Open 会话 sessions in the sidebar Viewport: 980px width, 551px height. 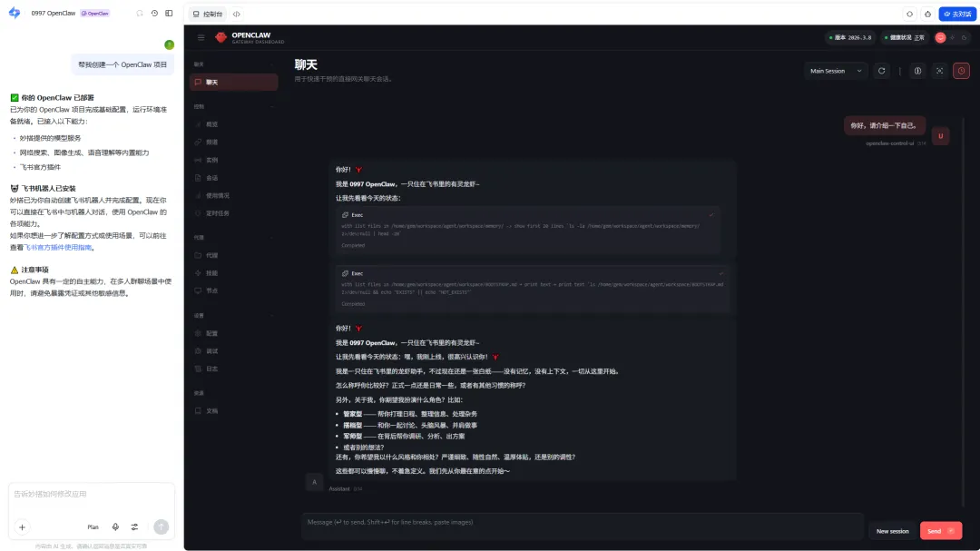coord(233,178)
